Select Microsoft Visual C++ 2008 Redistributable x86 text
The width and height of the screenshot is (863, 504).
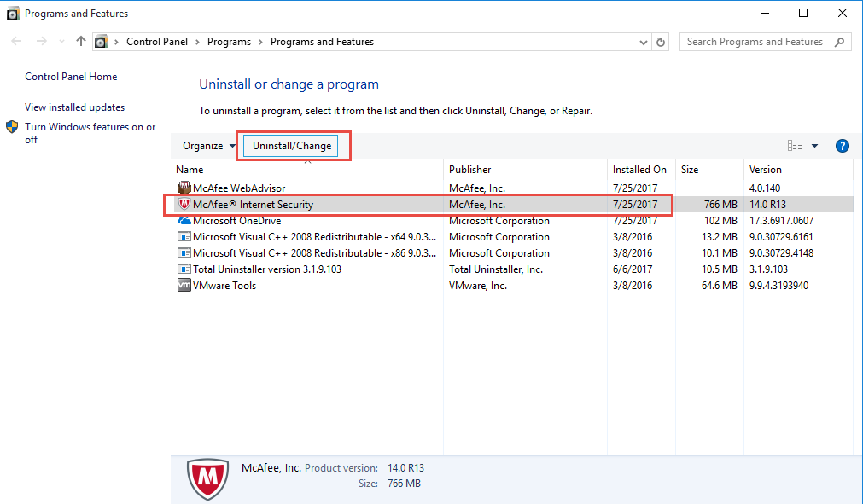click(314, 252)
